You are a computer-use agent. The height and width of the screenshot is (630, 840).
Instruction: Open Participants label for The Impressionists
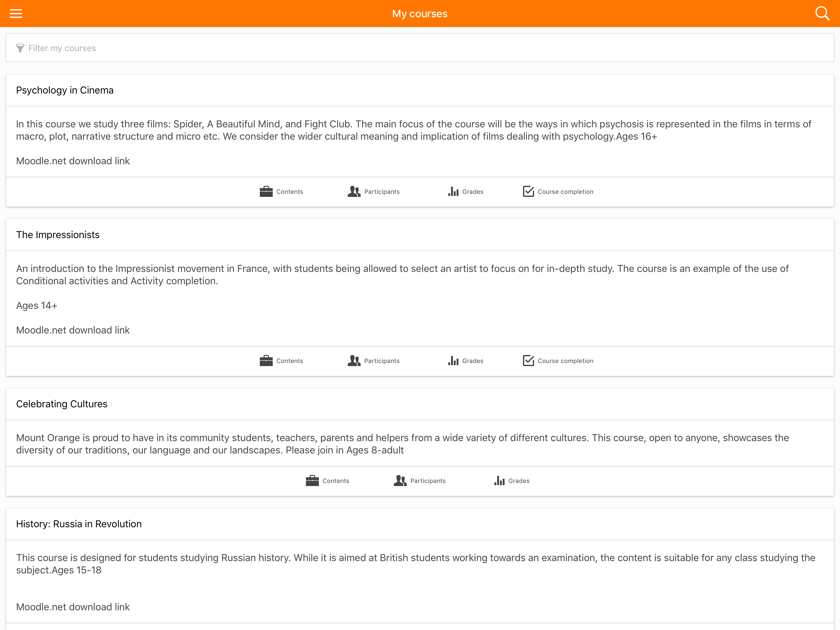coord(382,361)
